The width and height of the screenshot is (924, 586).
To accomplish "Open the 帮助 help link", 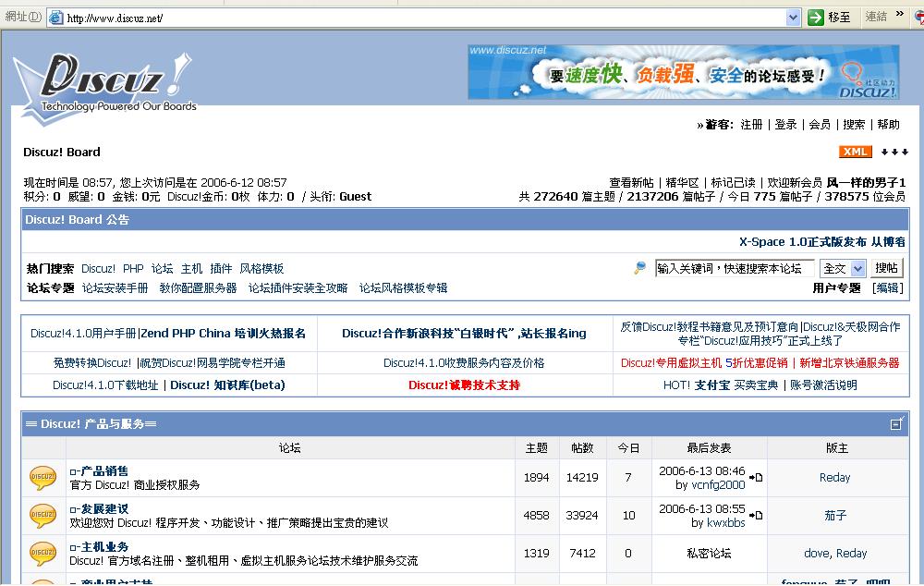I will click(888, 125).
